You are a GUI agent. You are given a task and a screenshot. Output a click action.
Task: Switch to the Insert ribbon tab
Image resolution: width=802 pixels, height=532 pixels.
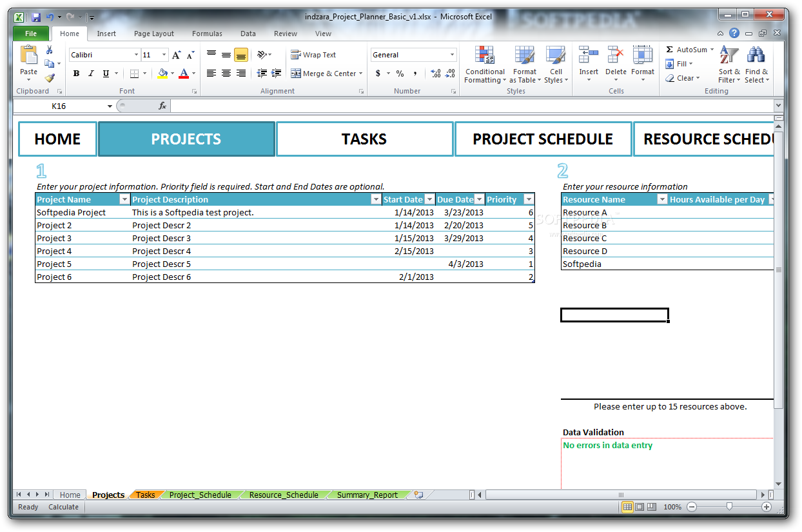(106, 34)
